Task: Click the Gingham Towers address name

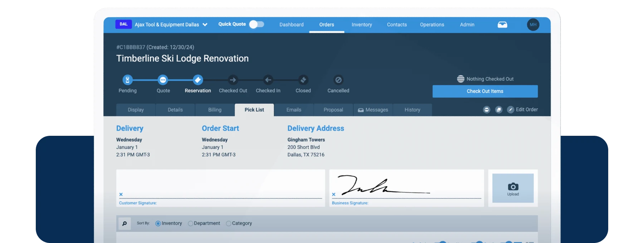Action: coord(306,140)
